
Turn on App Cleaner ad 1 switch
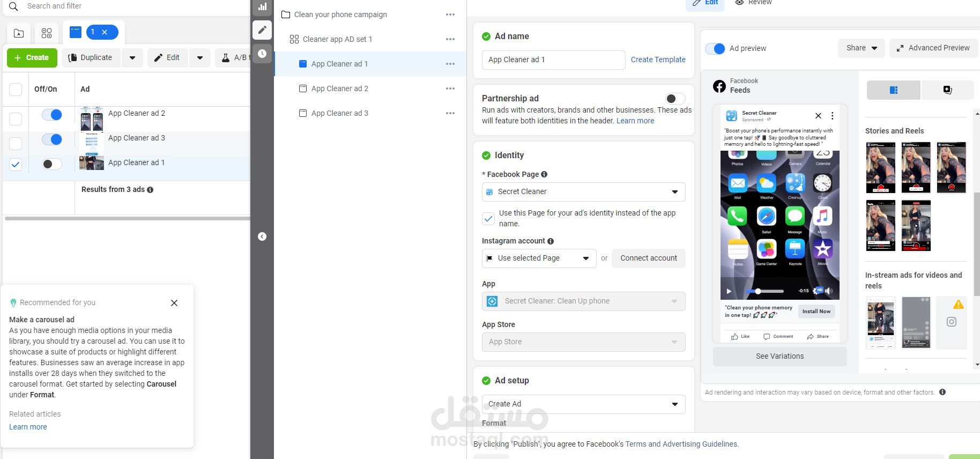(x=52, y=164)
